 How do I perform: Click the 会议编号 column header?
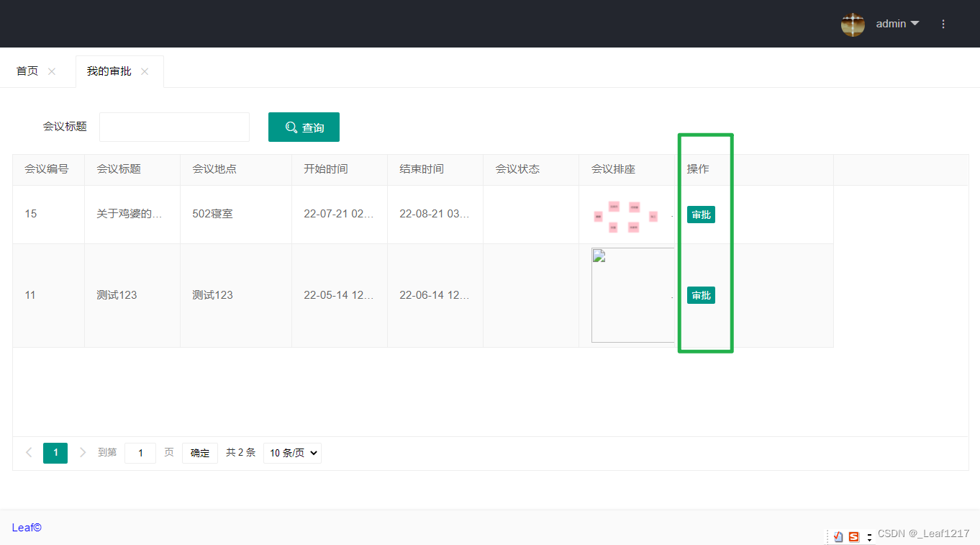[47, 169]
